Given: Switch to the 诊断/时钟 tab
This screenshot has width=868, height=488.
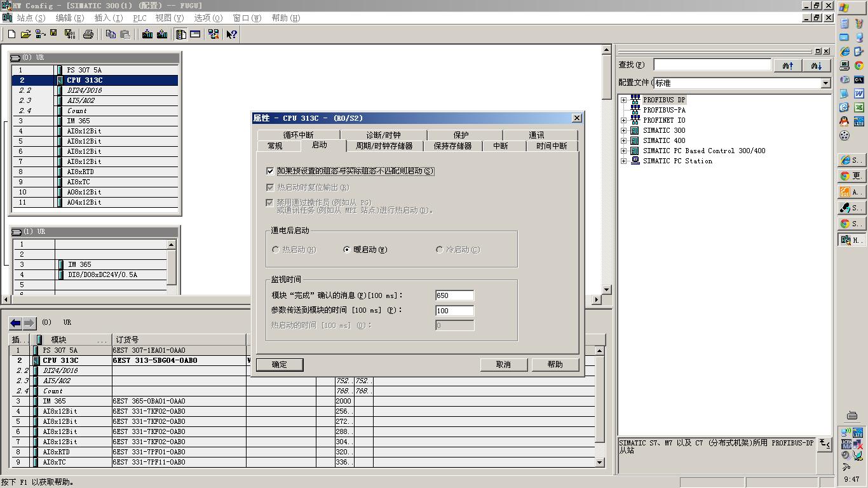Looking at the screenshot, I should 383,135.
